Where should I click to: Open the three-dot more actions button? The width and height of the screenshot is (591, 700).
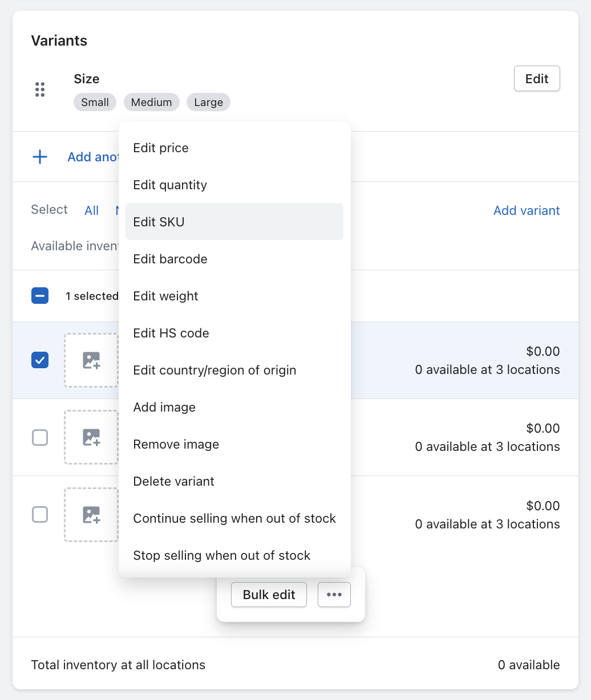click(334, 595)
